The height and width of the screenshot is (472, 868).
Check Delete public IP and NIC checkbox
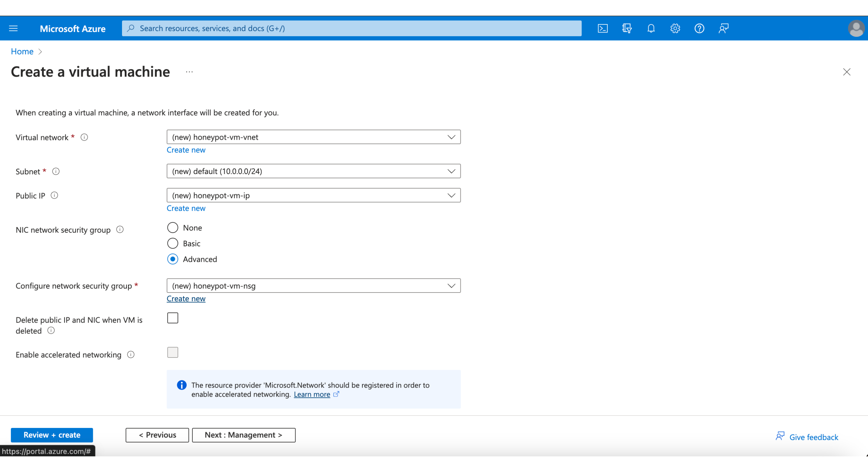click(x=172, y=318)
